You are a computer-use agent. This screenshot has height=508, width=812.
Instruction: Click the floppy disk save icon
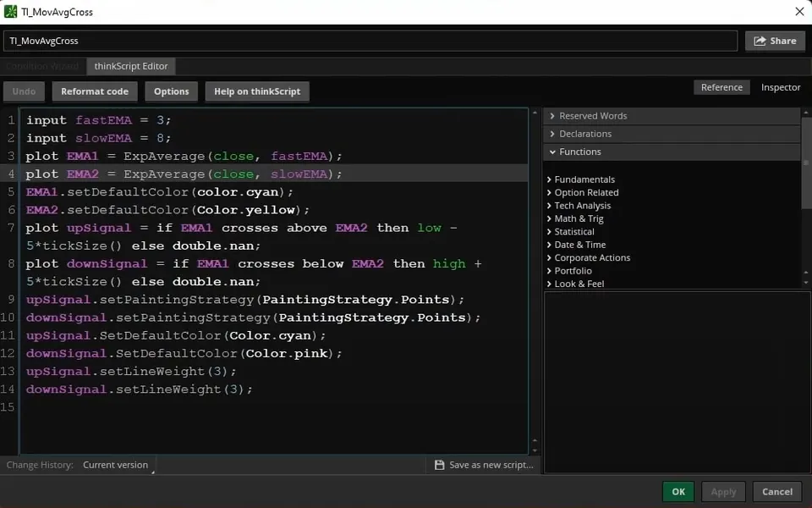coord(439,465)
